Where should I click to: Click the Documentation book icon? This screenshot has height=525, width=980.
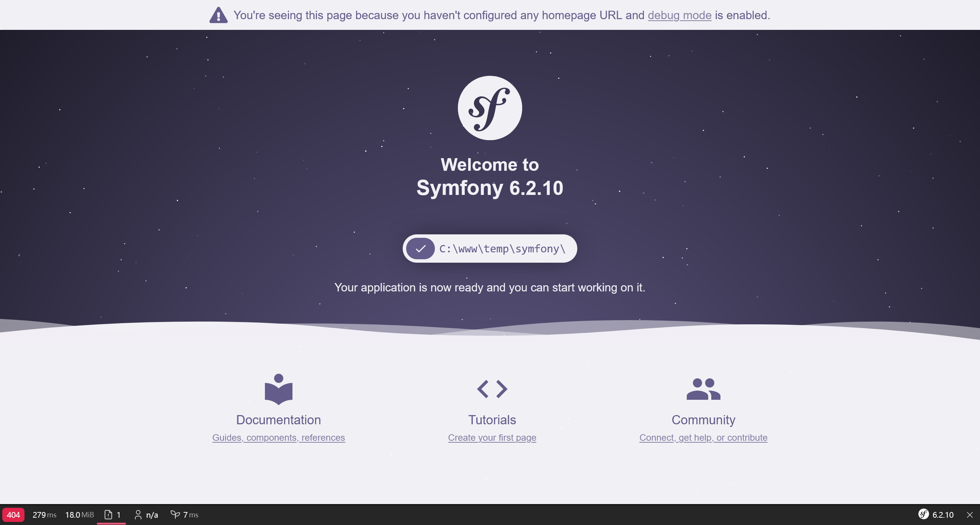[279, 389]
